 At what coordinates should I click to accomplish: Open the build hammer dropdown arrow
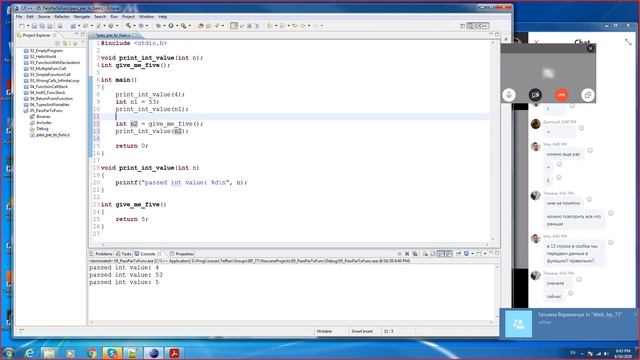point(135,26)
